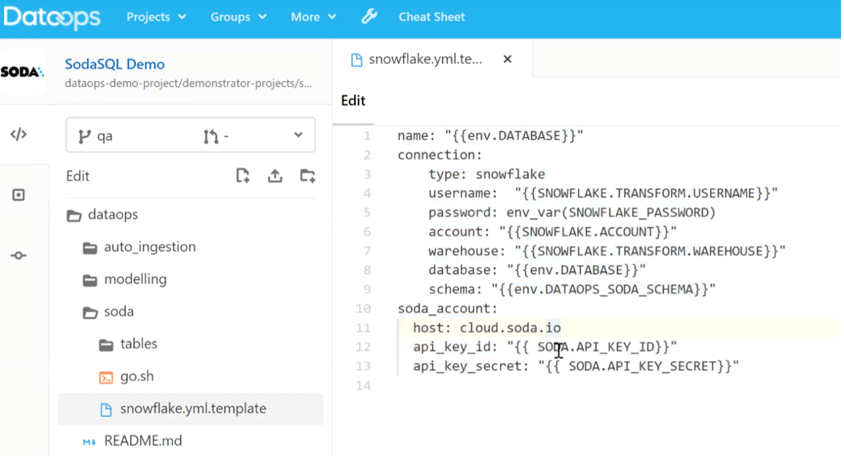Click the SODA project avatar

(22, 72)
